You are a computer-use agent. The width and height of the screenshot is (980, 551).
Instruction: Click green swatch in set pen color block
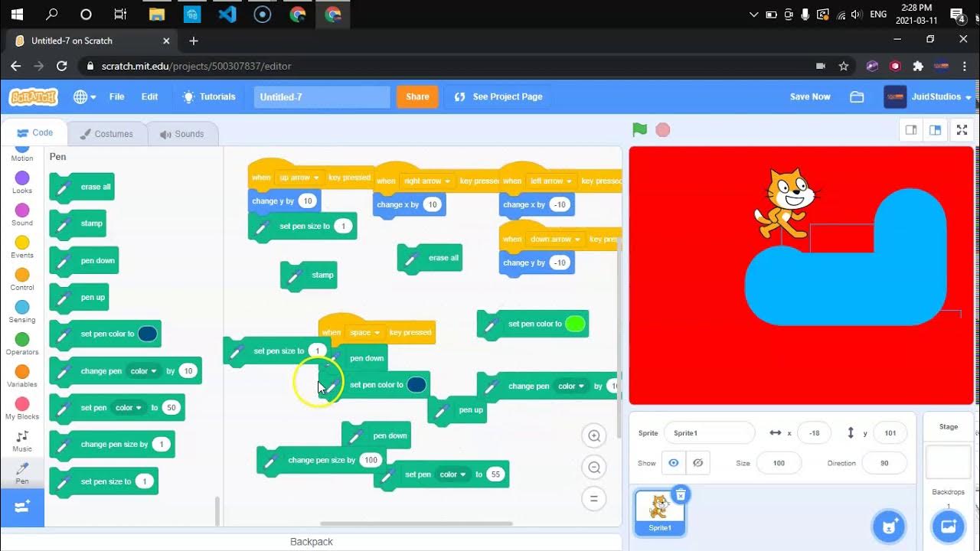pos(575,324)
